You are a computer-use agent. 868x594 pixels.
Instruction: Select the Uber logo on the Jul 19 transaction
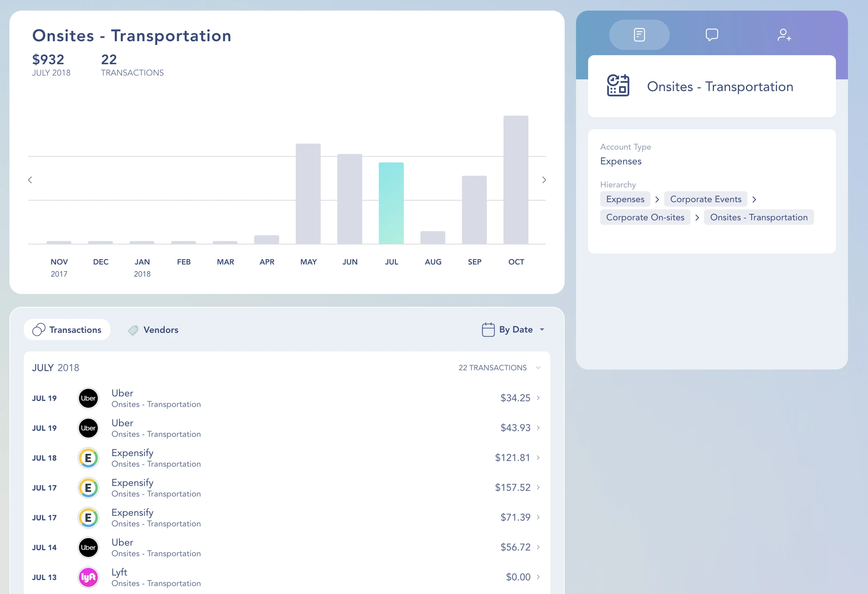coord(88,398)
